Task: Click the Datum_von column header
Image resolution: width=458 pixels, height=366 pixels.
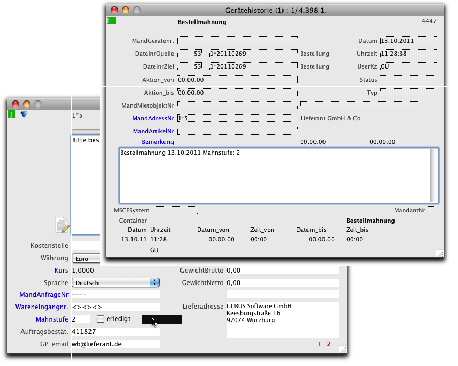Action: tap(213, 230)
